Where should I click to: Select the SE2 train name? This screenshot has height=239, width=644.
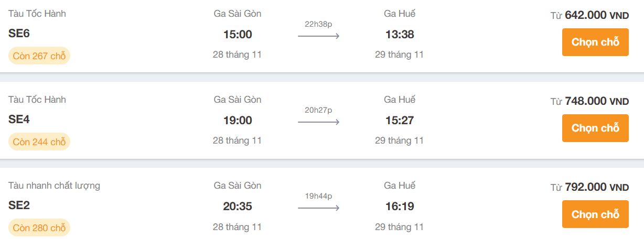click(x=19, y=205)
